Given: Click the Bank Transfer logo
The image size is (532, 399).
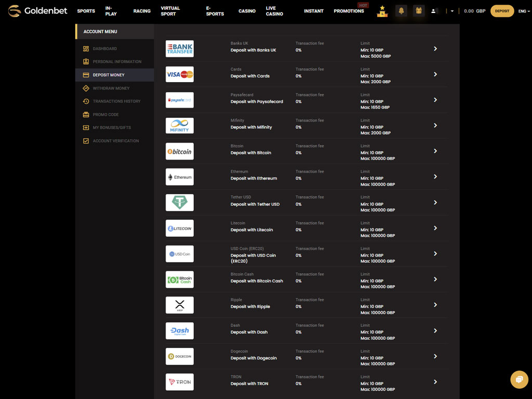Looking at the screenshot, I should click(x=179, y=49).
